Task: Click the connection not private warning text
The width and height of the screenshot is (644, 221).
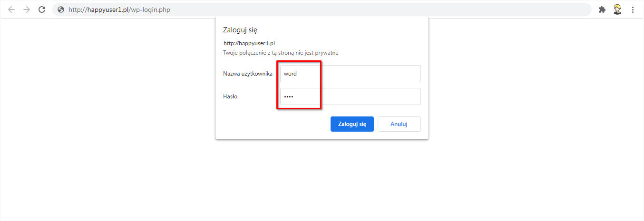Action: point(281,53)
